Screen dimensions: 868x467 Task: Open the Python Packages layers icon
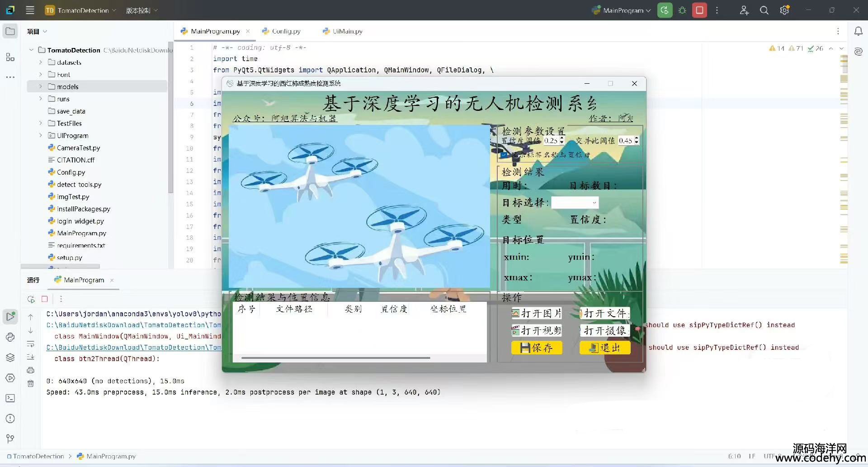[10, 357]
